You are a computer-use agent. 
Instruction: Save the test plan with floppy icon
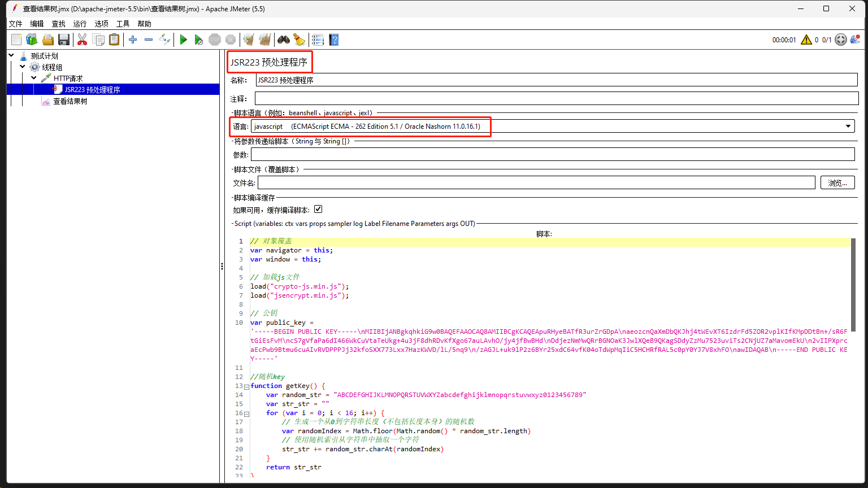tap(64, 40)
